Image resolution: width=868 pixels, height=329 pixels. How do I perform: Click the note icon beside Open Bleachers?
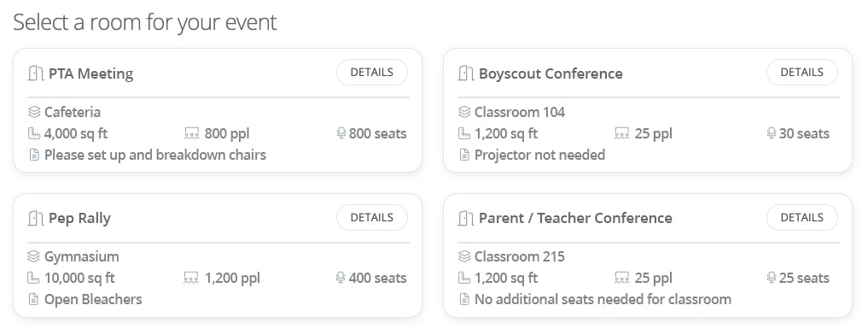pyautogui.click(x=34, y=300)
